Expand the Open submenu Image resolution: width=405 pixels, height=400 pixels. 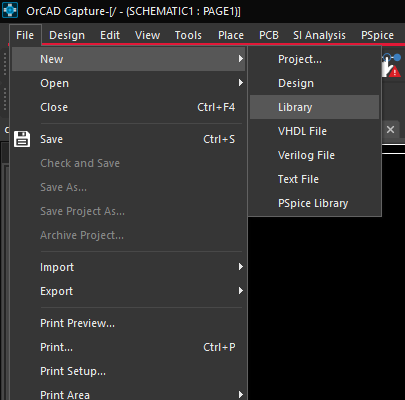(x=128, y=83)
